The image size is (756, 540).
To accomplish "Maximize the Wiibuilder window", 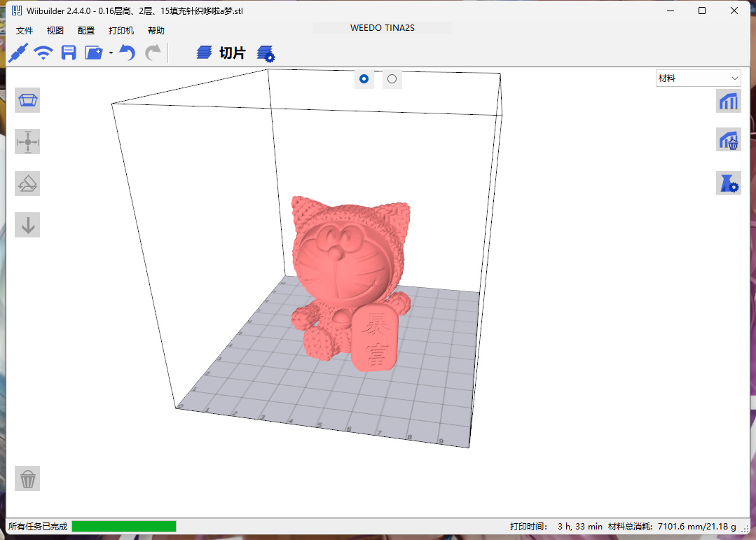I will pos(702,11).
